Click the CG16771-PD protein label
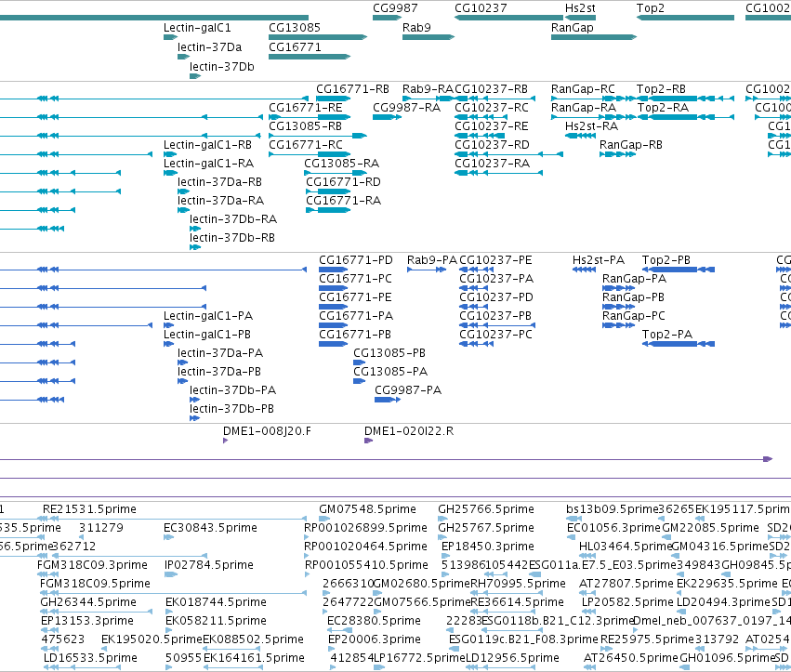This screenshot has height=672, width=791. [356, 260]
